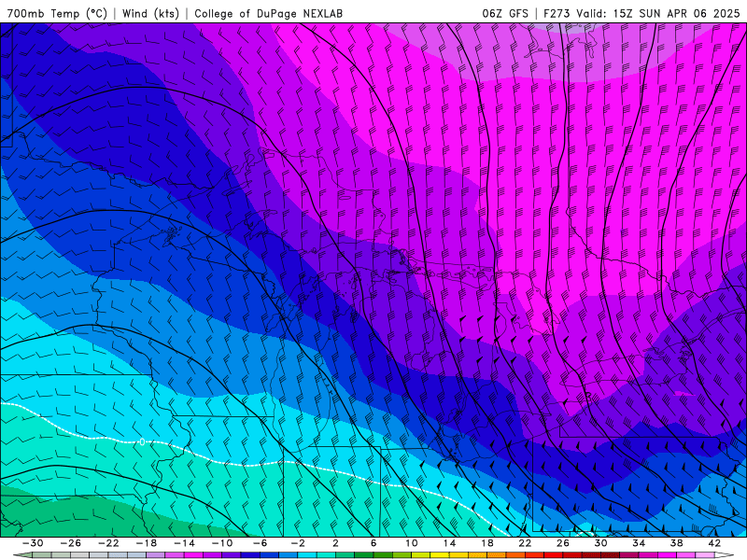This screenshot has width=747, height=560.
Task: Select the -30 value on the temperature scale
Action: click(x=33, y=543)
